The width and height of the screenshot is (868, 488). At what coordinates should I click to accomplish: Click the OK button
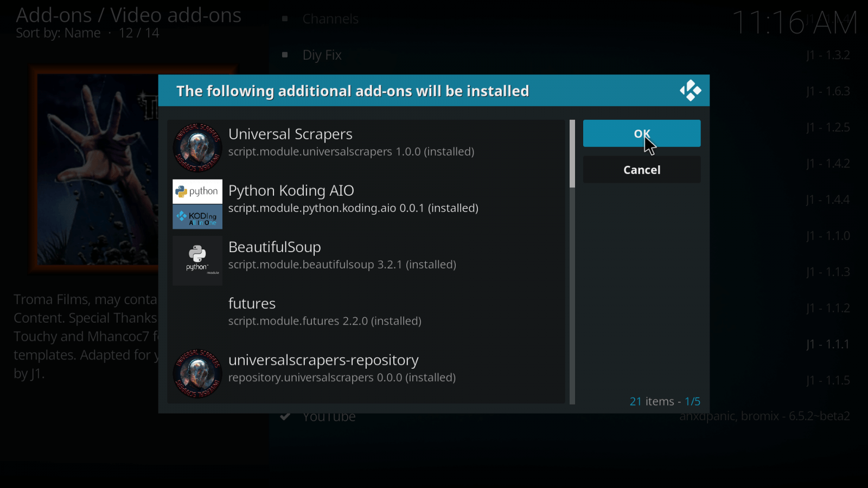coord(642,133)
